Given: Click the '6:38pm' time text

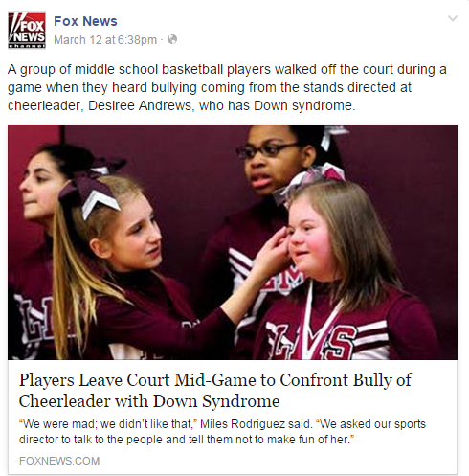Looking at the screenshot, I should 137,40.
